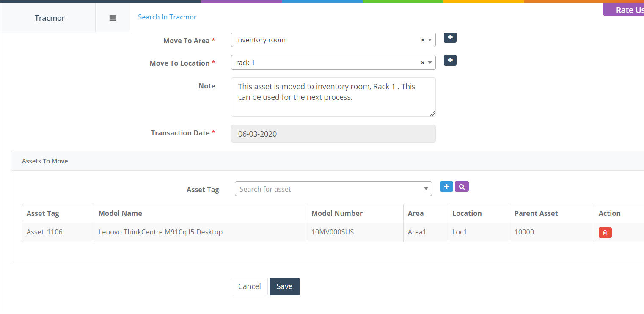
Task: Click the Save button
Action: point(284,286)
